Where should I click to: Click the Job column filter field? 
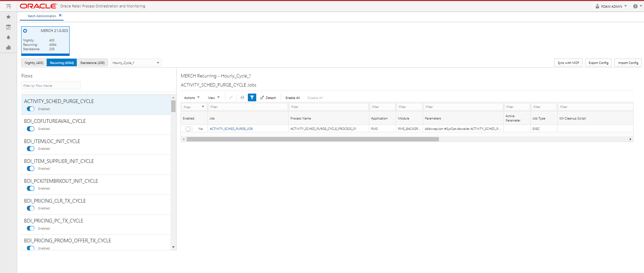click(x=248, y=107)
